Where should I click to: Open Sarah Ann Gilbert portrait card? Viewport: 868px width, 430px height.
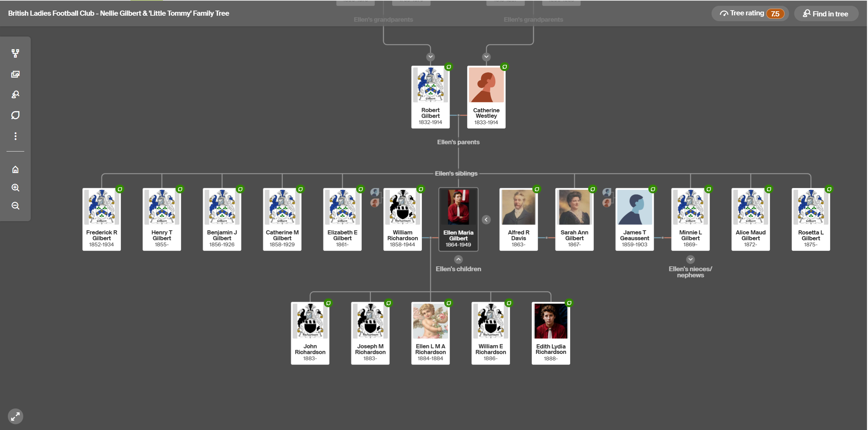(574, 219)
